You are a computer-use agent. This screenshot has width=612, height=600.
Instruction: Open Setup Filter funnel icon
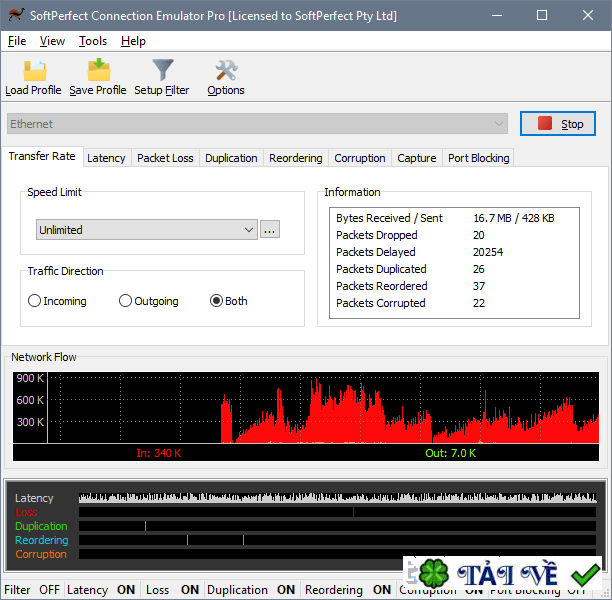coord(162,70)
